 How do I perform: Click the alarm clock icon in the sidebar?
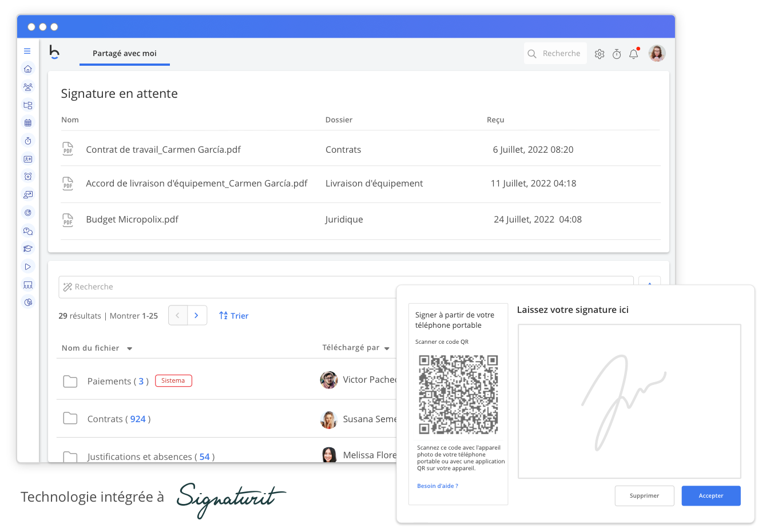point(27,176)
